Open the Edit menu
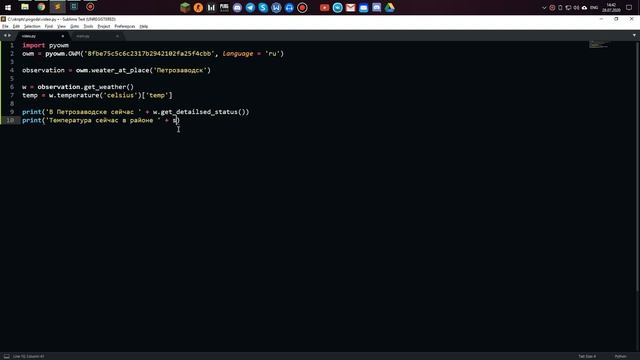This screenshot has height=360, width=640. pyautogui.click(x=16, y=26)
